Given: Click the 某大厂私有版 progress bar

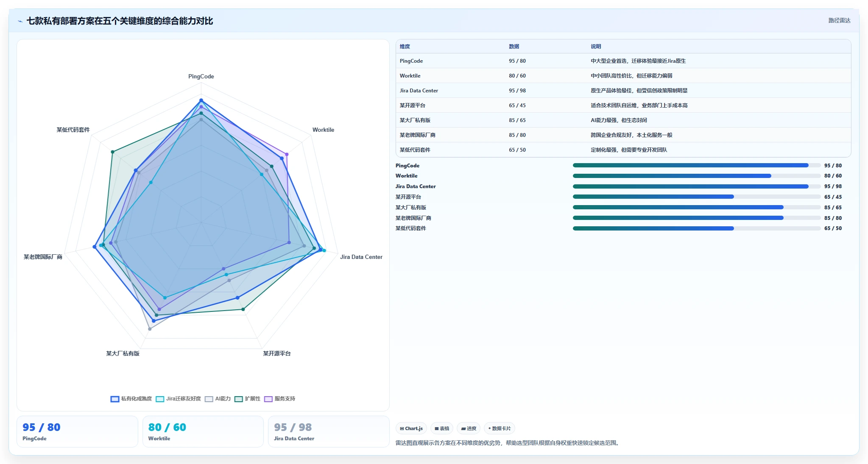Looking at the screenshot, I should click(x=697, y=207).
